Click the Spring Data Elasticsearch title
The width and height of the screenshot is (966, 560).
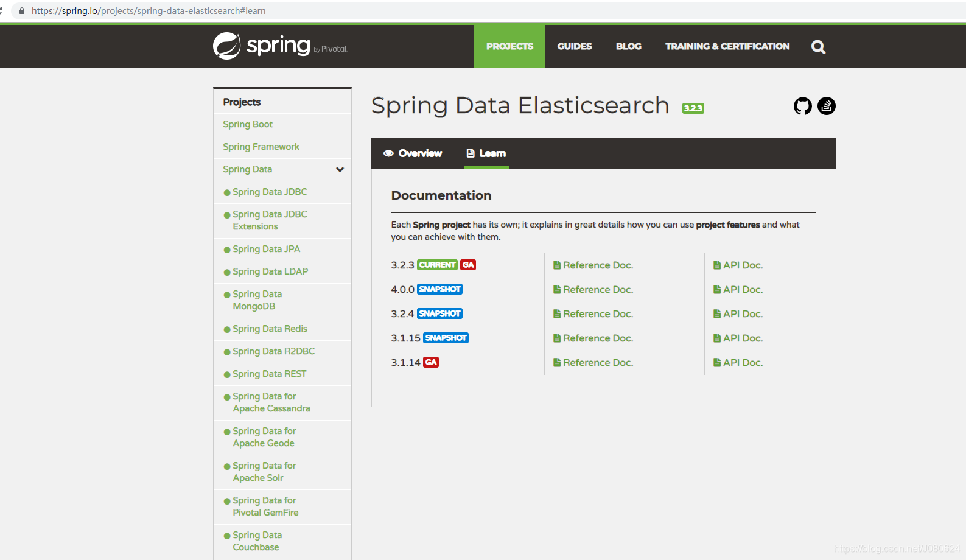pos(520,105)
